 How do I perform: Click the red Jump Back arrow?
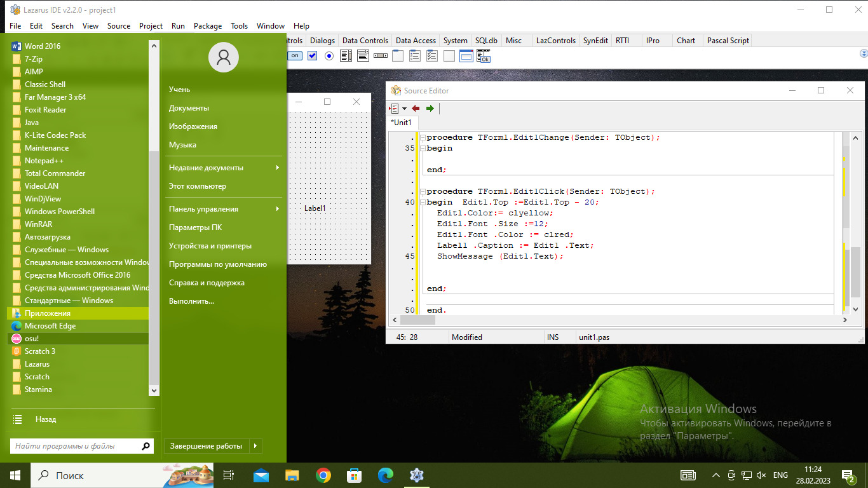coord(416,109)
